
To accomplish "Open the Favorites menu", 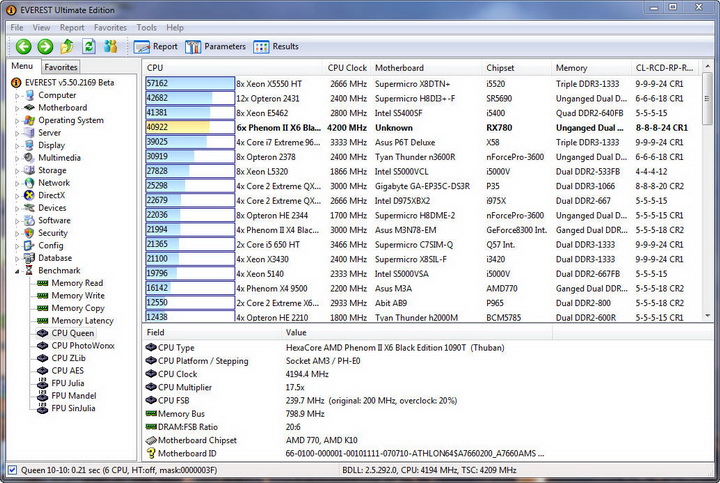I will [x=110, y=28].
